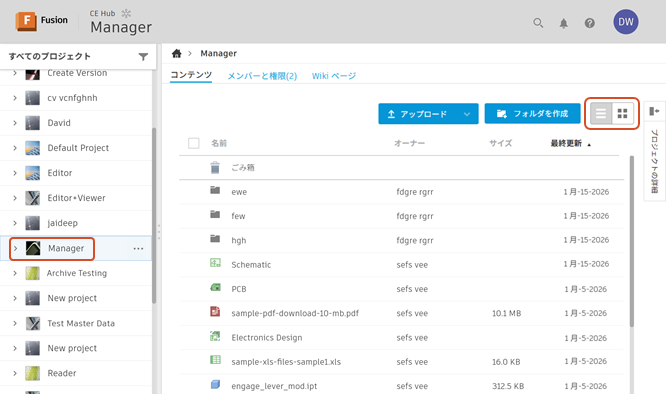Click the フォルダを作成 button
Viewport: 666px width, 394px height.
[x=533, y=113]
